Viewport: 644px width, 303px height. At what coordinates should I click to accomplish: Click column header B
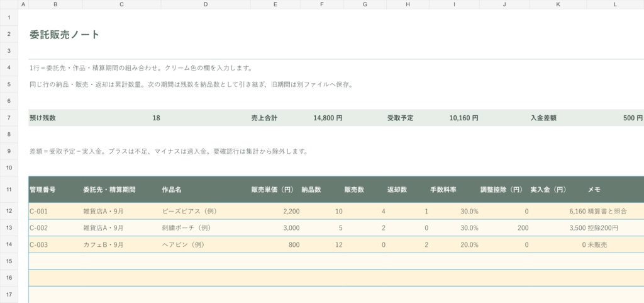55,4
